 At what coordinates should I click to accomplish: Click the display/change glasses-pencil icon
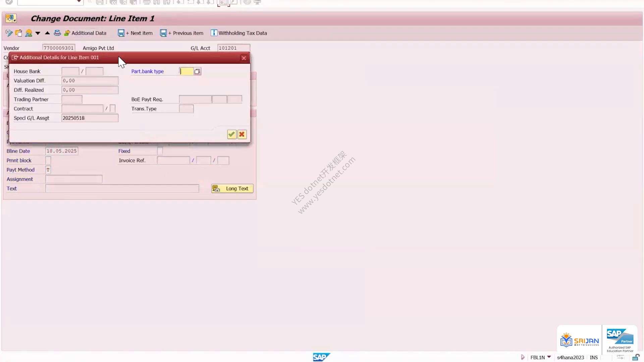(x=9, y=33)
